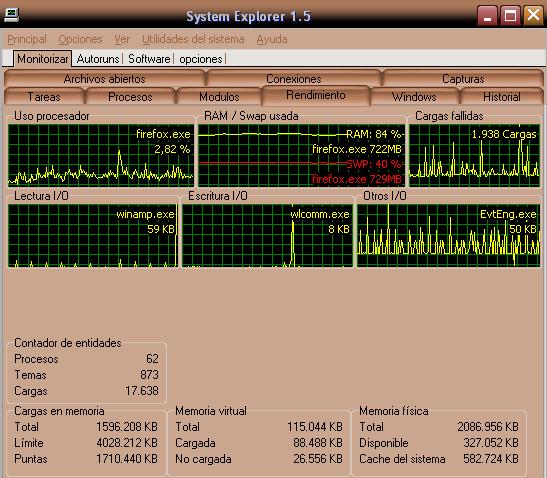
Task: Open the Capturas tab
Action: coord(463,79)
